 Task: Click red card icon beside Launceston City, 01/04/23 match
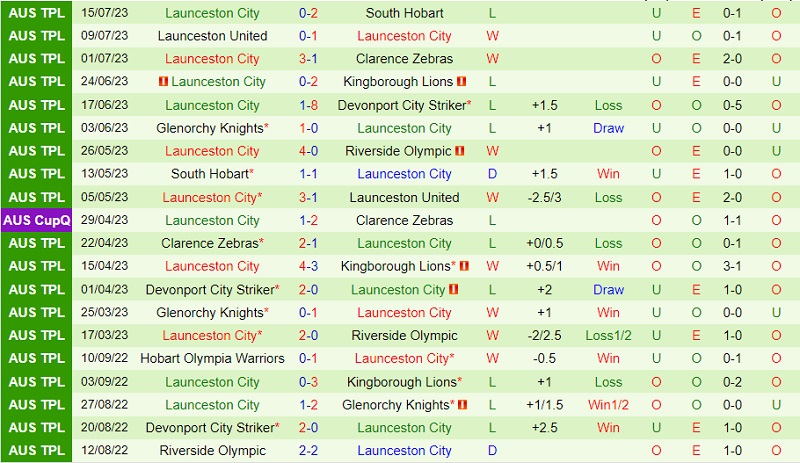pyautogui.click(x=454, y=289)
